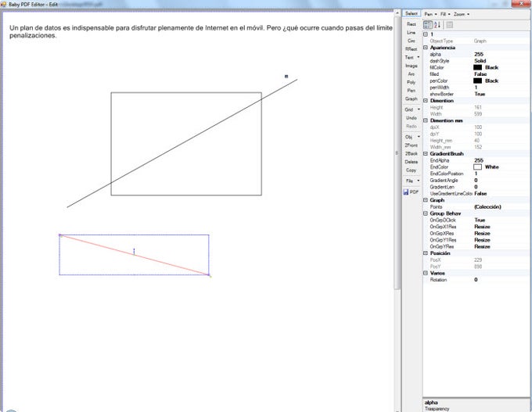Click the Undo button

pos(412,118)
